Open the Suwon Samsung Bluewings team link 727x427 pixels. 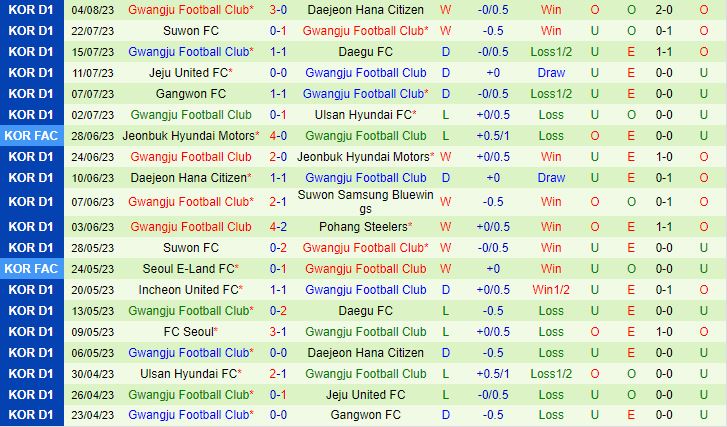tap(365, 201)
